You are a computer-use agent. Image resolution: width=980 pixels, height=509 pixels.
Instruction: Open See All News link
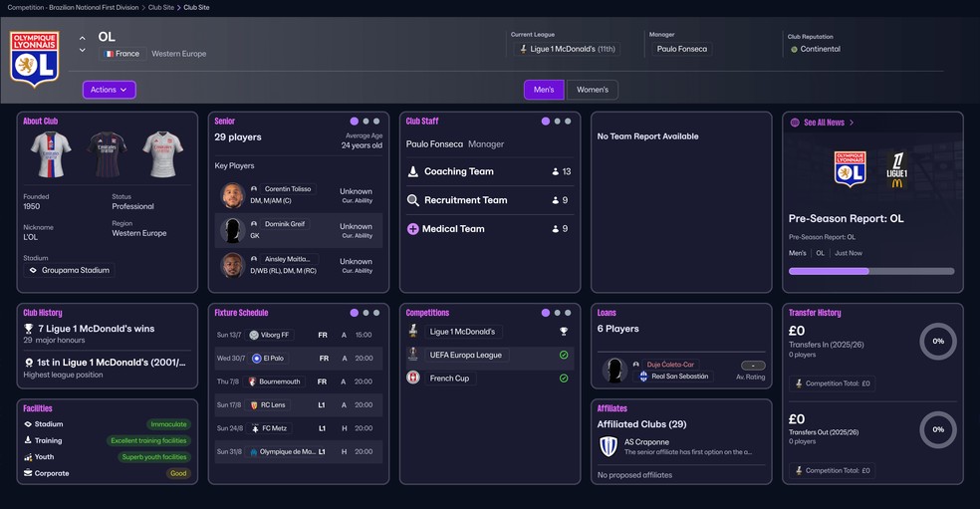click(x=824, y=123)
